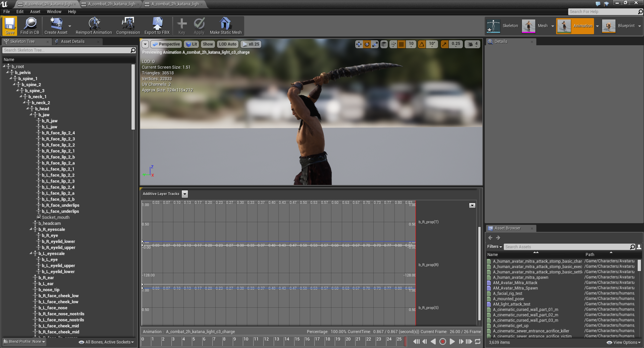Toggle rotation snap angle icon
The width and height of the screenshot is (644, 348).
pyautogui.click(x=422, y=44)
